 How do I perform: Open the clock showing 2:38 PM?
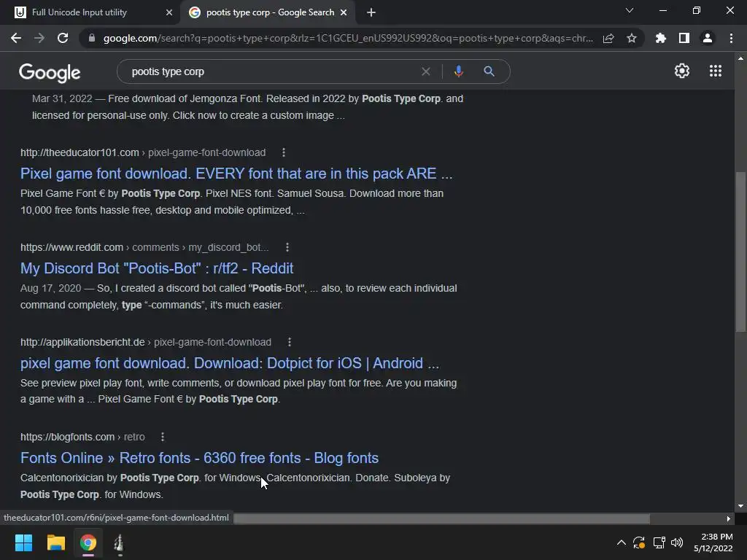[713, 542]
